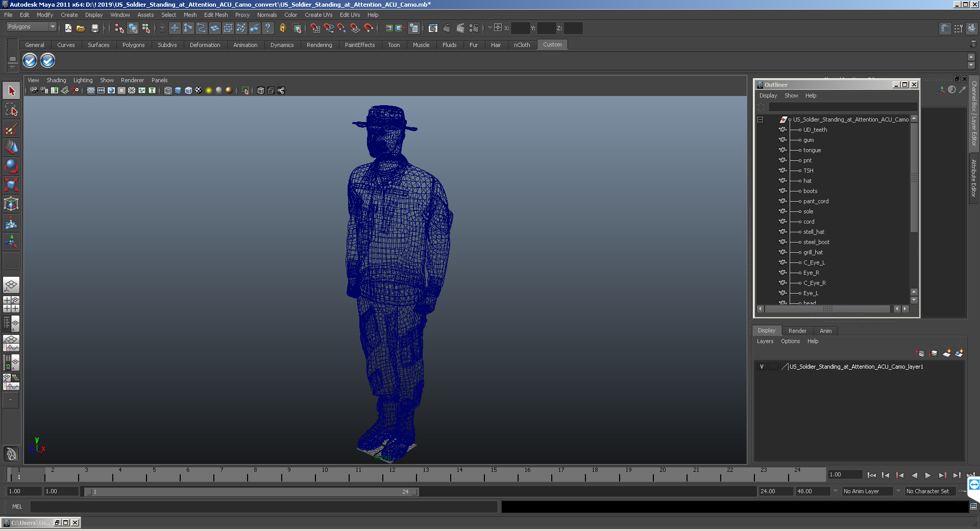The image size is (980, 531).
Task: Select the Universal Manipulator tool
Action: click(x=11, y=204)
